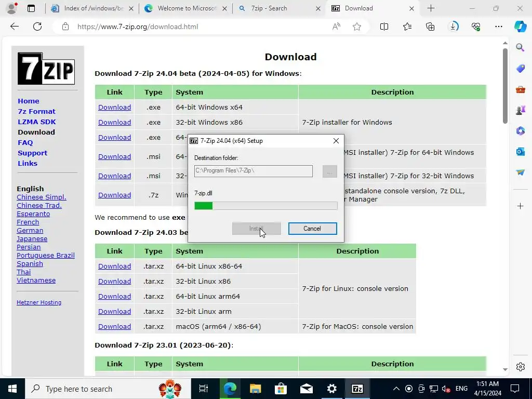Open the Favorites list icon
Screen dimensions: 532x399
tap(407, 26)
